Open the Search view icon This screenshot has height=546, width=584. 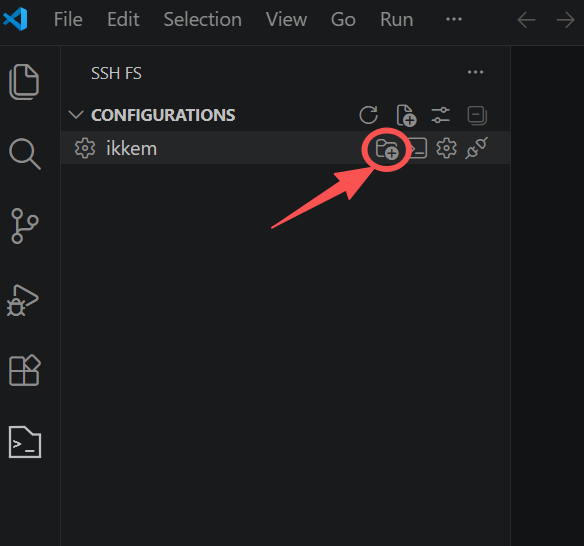[25, 154]
